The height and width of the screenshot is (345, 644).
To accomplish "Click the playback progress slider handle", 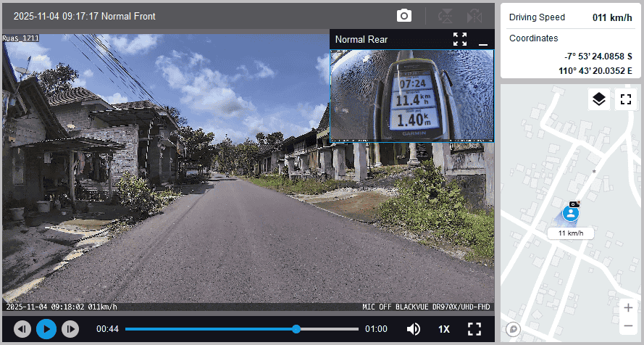I will click(x=296, y=329).
